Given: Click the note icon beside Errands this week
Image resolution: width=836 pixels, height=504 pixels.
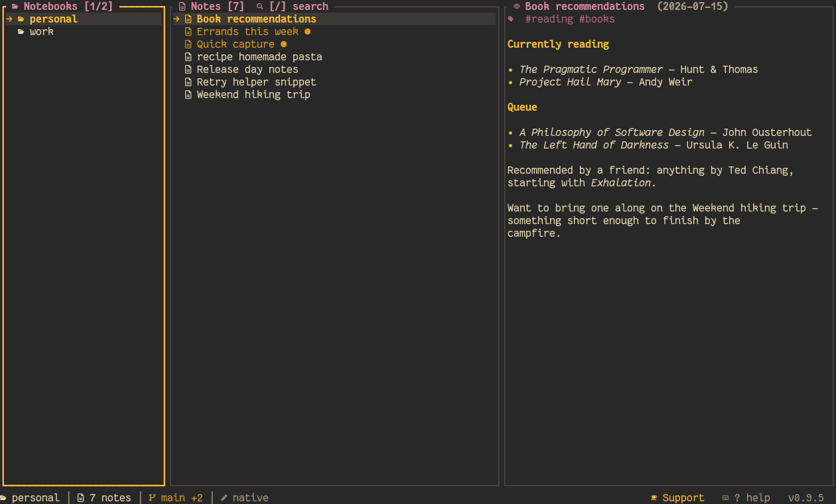Looking at the screenshot, I should [188, 32].
